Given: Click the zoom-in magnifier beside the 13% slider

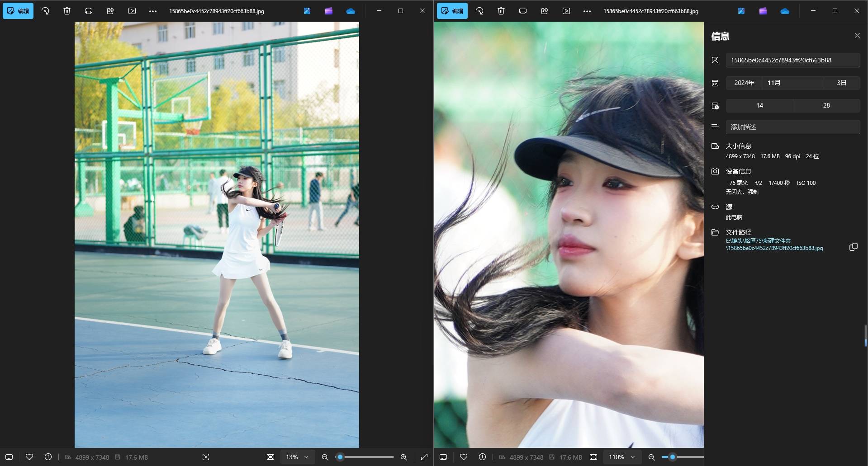Looking at the screenshot, I should point(404,457).
